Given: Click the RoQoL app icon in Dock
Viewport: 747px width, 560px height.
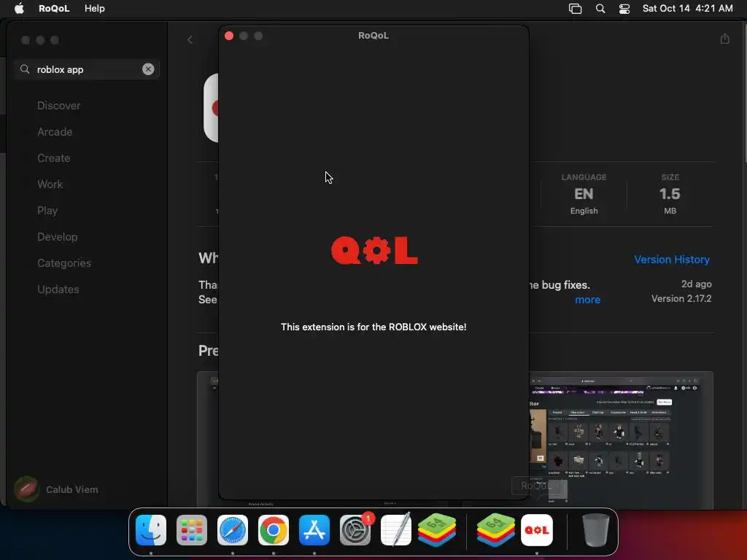Looking at the screenshot, I should [x=537, y=530].
